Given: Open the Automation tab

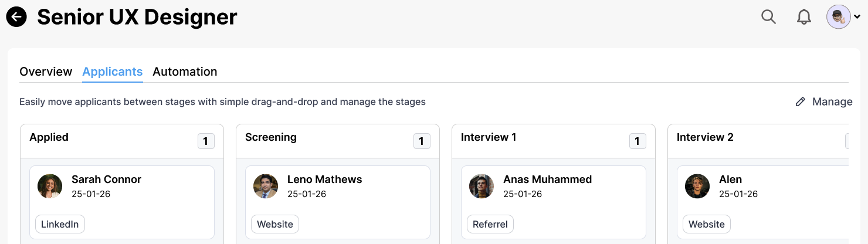Looking at the screenshot, I should click(x=185, y=72).
